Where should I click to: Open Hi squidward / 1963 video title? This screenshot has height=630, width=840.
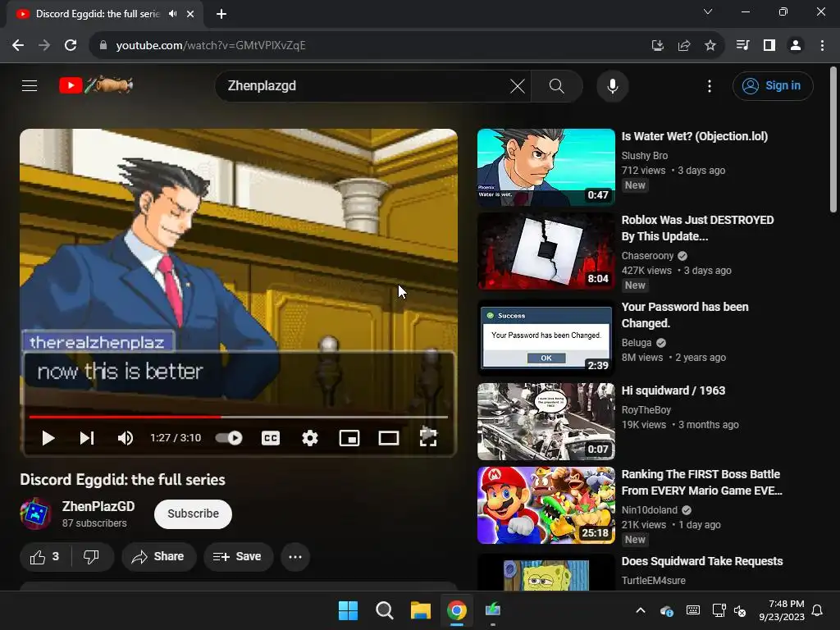tap(673, 390)
